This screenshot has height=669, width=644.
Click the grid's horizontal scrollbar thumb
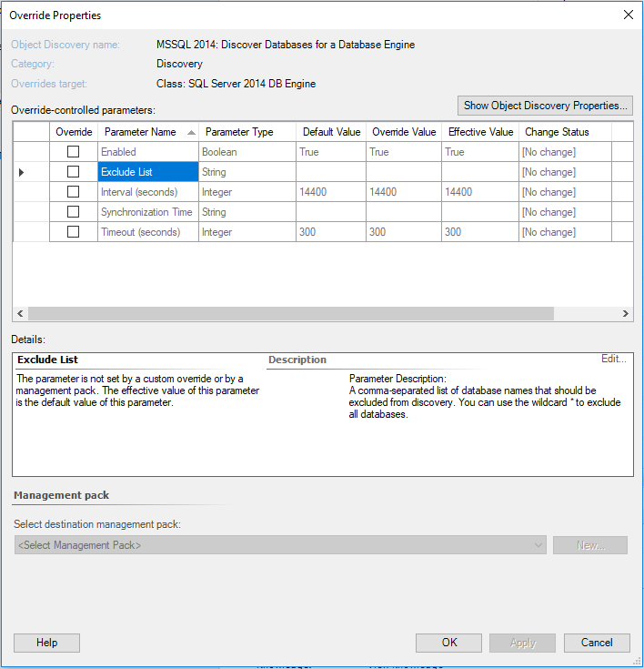point(291,314)
